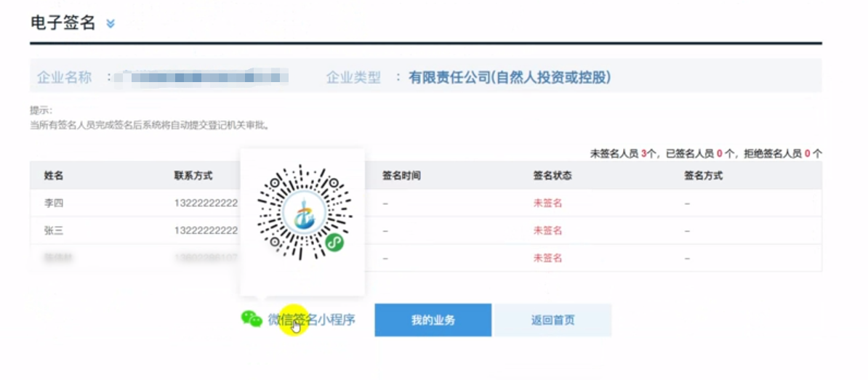Click the 企业类型 label

[354, 78]
